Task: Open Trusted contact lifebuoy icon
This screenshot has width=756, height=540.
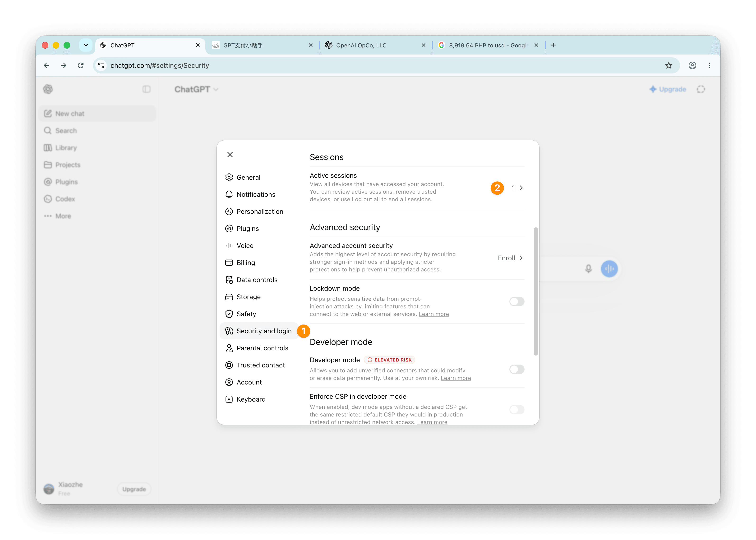Action: tap(229, 365)
